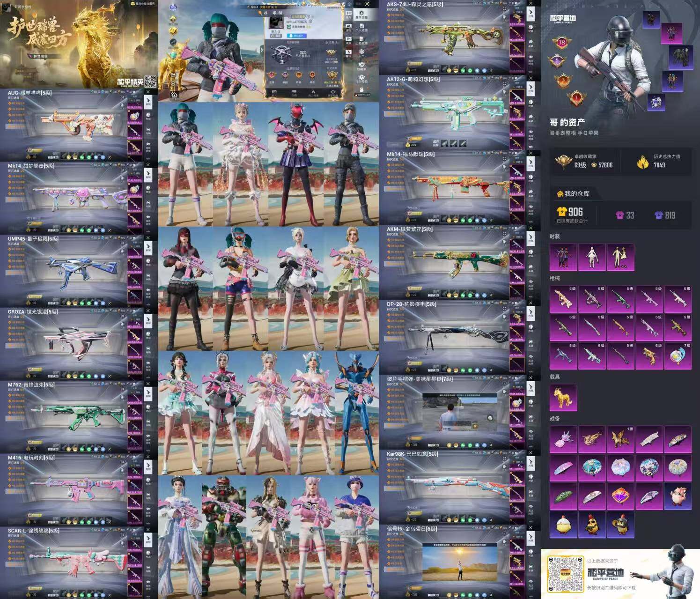Click the M416-电玩时刻[5级] title
The height and width of the screenshot is (599, 700).
click(x=31, y=458)
